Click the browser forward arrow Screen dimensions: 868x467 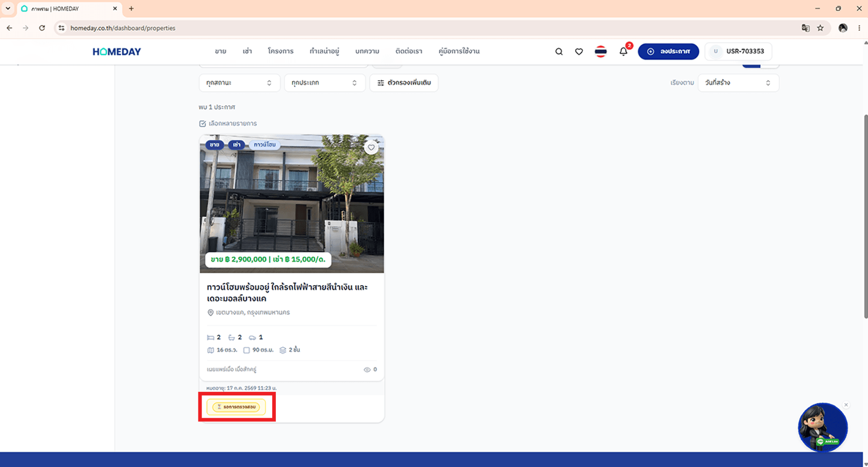coord(26,28)
